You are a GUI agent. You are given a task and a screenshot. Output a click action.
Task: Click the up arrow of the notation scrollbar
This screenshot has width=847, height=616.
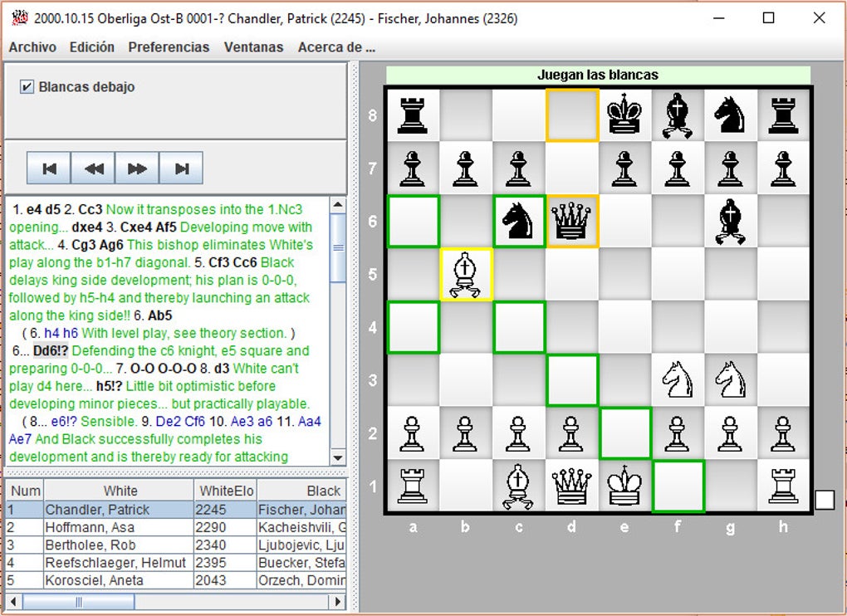338,204
